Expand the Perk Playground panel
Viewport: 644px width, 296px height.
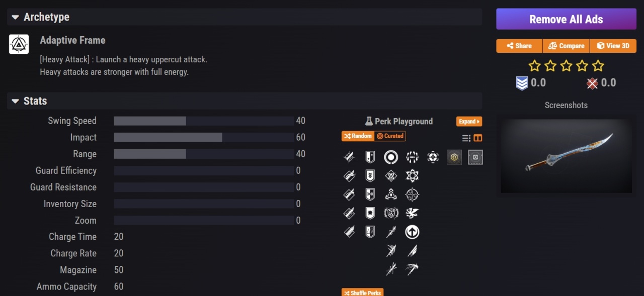click(469, 122)
